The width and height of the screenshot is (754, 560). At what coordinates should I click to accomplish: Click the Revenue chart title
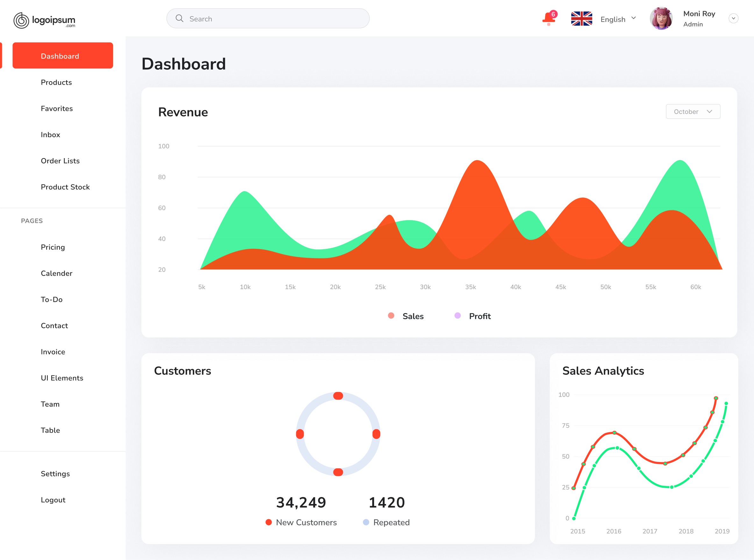pos(183,112)
